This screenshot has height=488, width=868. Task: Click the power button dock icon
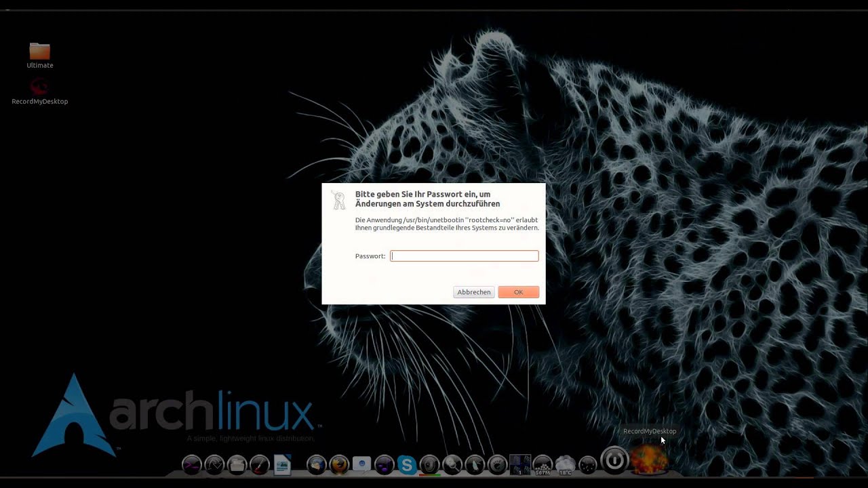(x=614, y=461)
